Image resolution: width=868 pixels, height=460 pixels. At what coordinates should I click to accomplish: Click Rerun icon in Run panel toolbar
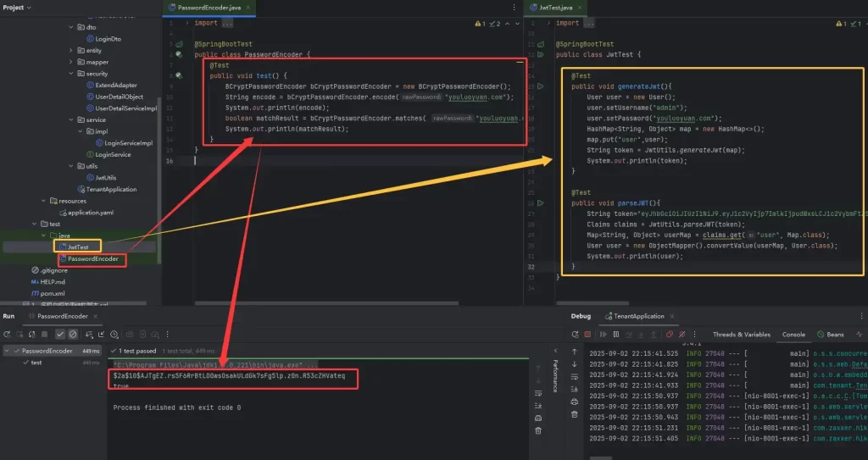click(7, 334)
